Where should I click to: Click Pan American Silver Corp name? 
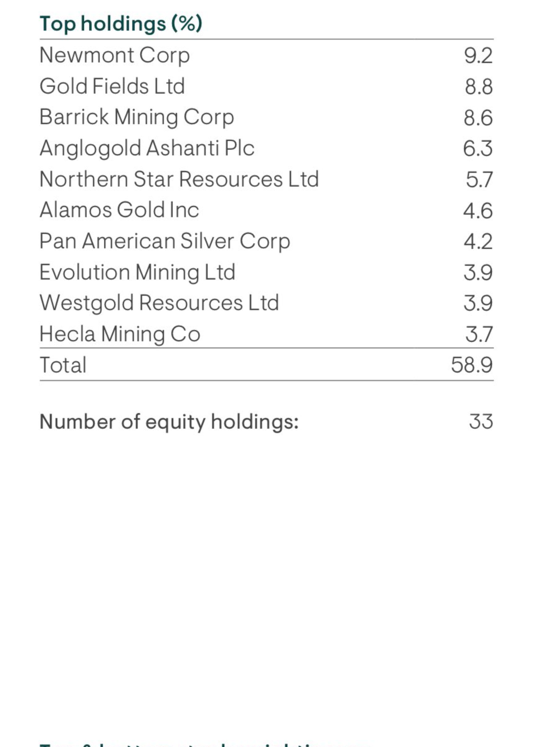point(165,241)
